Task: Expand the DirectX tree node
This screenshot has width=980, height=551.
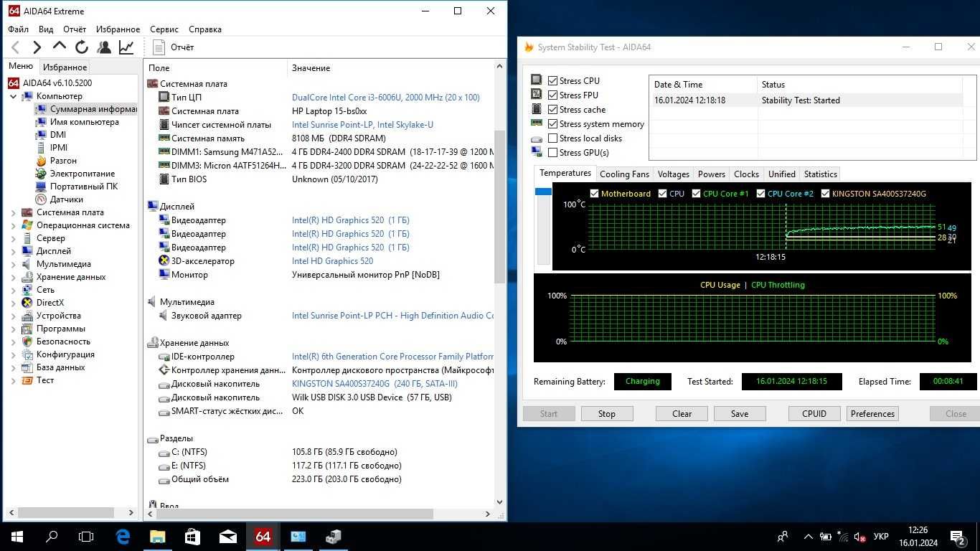Action: pyautogui.click(x=13, y=303)
